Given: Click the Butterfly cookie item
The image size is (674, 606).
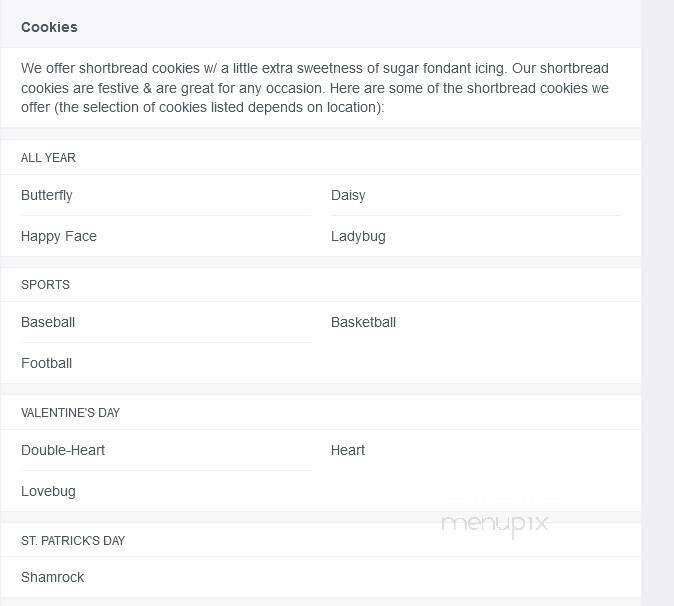Looking at the screenshot, I should click(47, 196).
